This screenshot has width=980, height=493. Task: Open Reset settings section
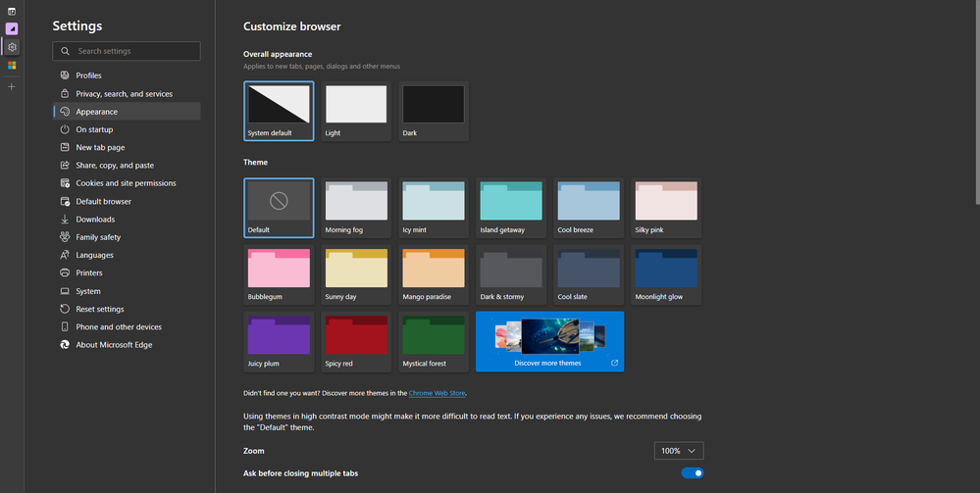127,309
